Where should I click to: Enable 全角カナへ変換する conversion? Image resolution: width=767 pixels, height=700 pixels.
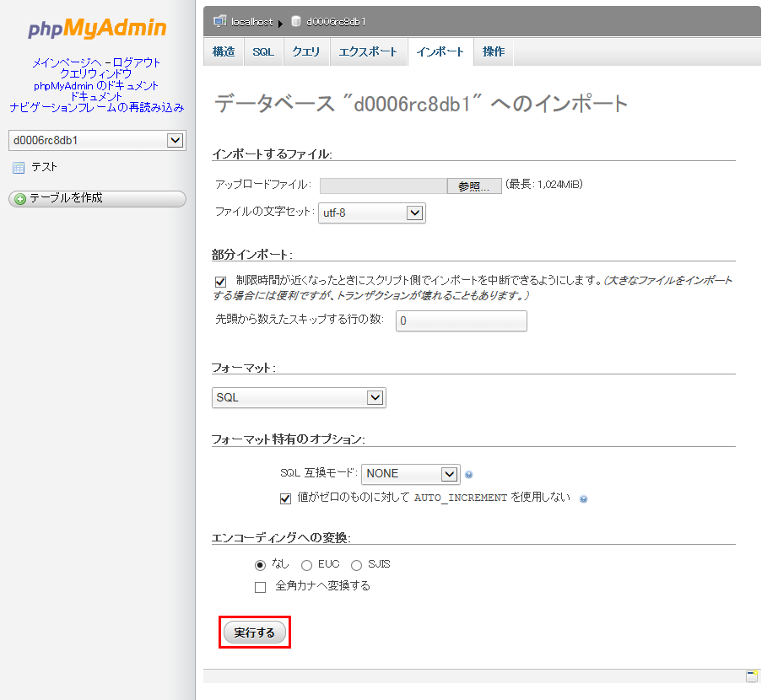click(260, 585)
